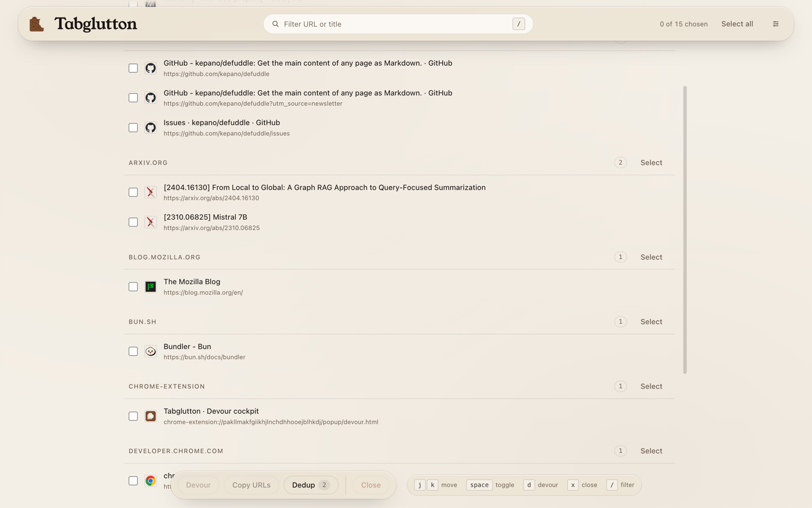This screenshot has height=508, width=812.
Task: Check Tabglutton Devour cockpit tab
Action: coord(133,416)
